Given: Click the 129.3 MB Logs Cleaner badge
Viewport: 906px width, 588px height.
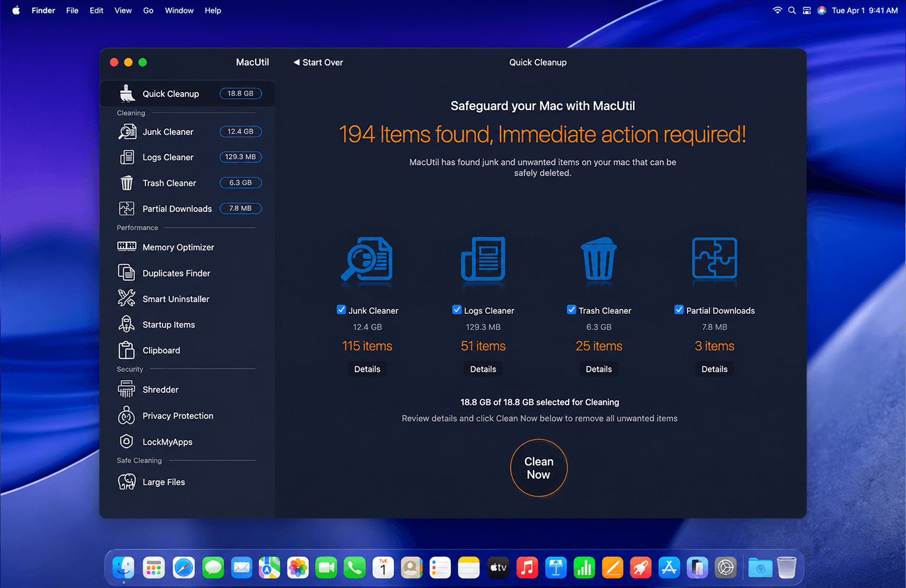Looking at the screenshot, I should pos(240,157).
